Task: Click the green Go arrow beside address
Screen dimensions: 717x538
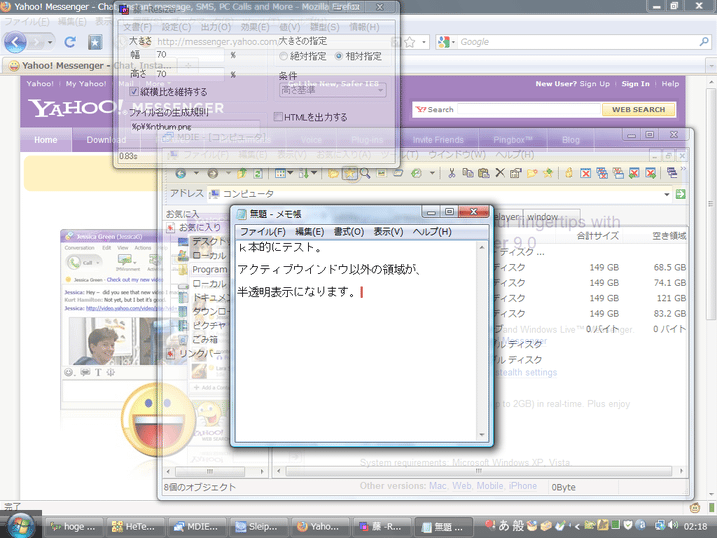Action: click(680, 194)
